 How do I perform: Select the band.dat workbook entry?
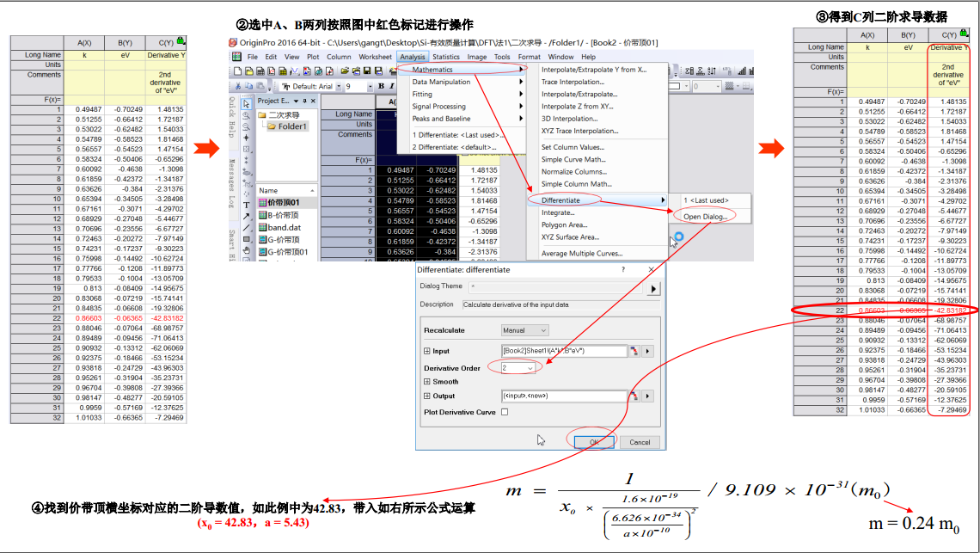[279, 227]
